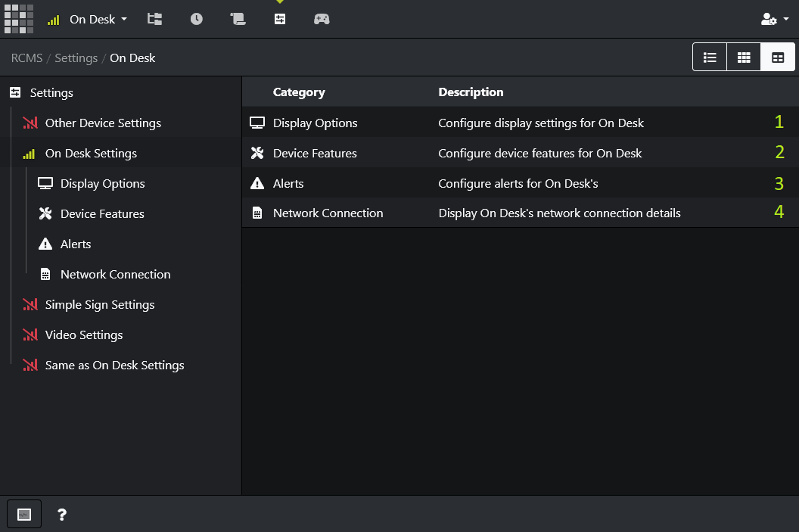Click the monitor icon in the Display Options table row

(257, 123)
